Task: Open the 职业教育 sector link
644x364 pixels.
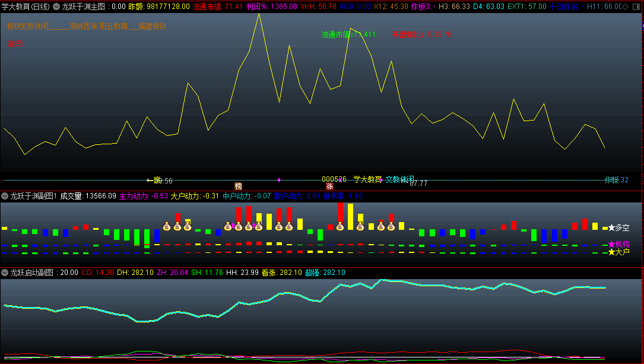Action: [x=113, y=26]
